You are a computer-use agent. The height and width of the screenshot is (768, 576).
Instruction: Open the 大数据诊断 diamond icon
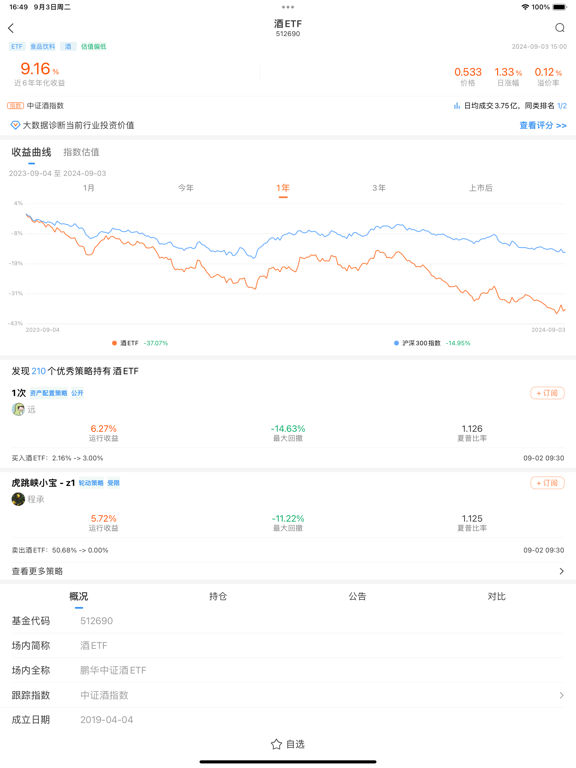point(15,125)
